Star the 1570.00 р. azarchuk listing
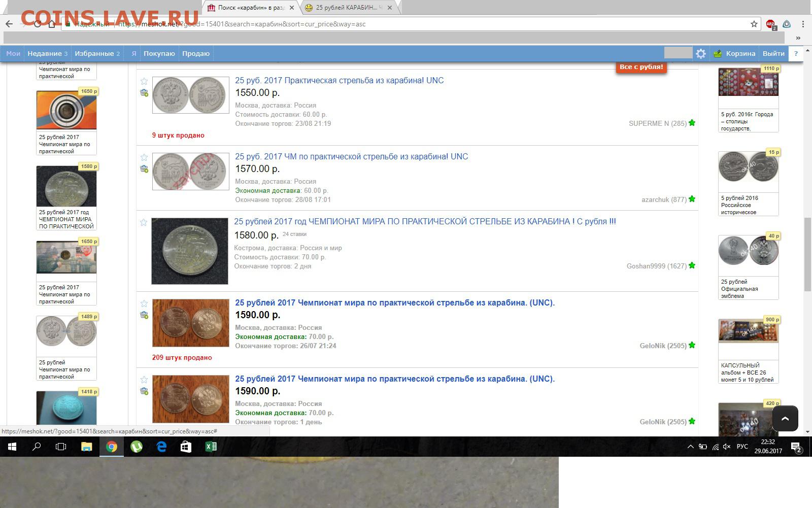 [x=144, y=158]
